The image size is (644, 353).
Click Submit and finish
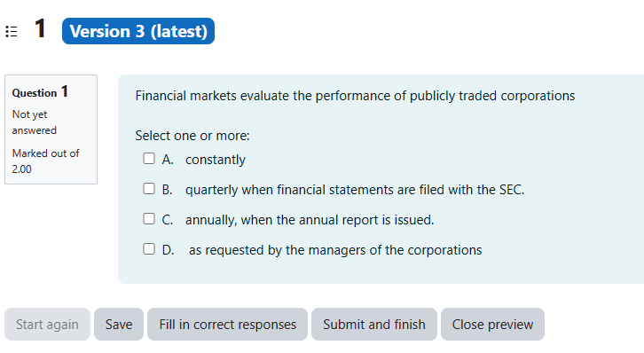pyautogui.click(x=374, y=325)
